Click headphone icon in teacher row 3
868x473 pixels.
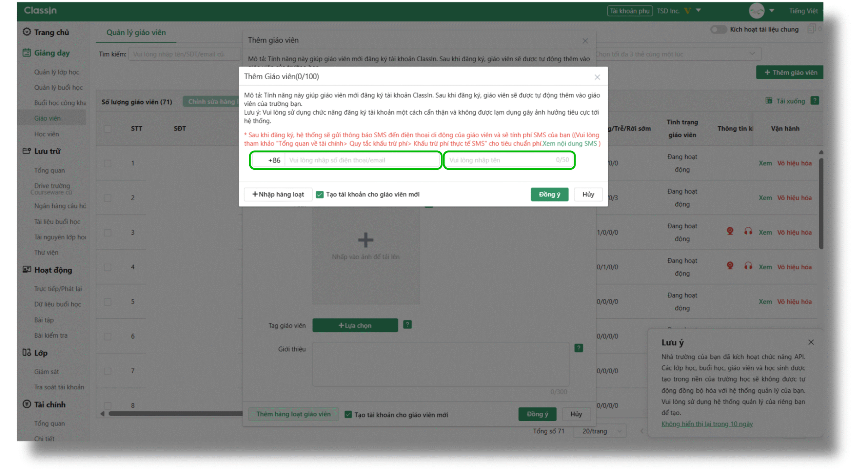click(748, 231)
